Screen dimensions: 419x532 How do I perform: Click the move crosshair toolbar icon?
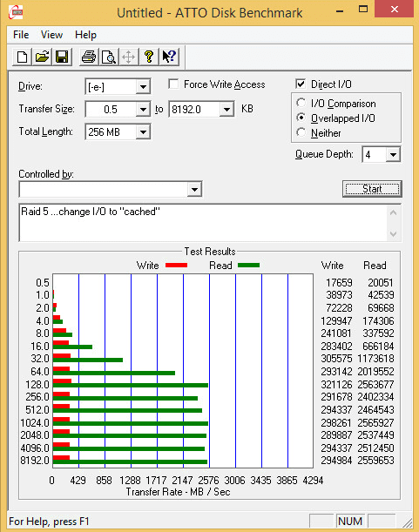pos(128,57)
